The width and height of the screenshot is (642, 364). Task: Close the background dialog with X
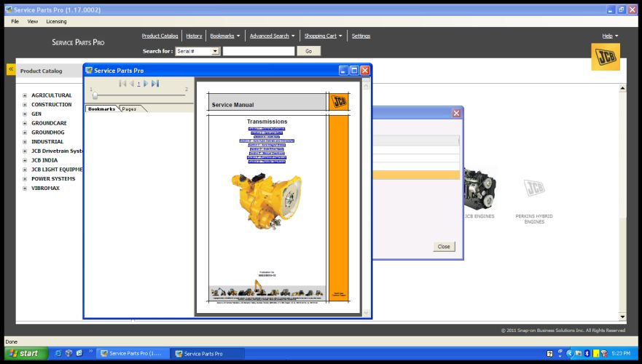click(x=456, y=114)
